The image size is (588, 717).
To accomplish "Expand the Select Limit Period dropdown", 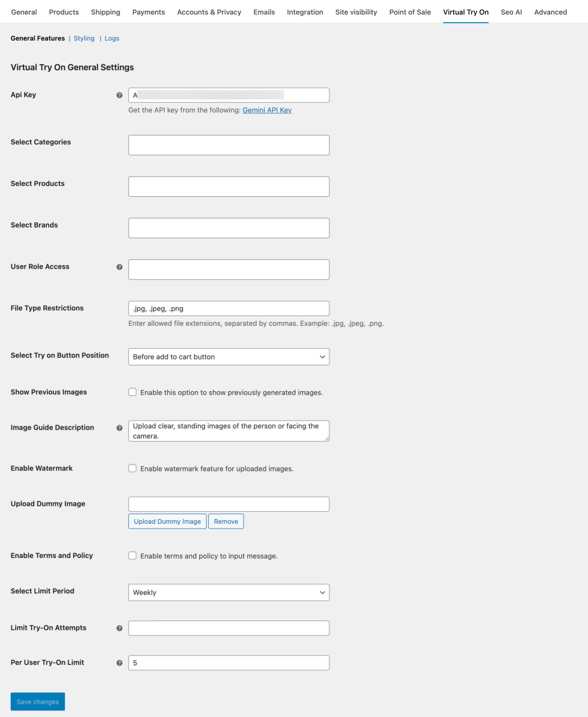I will click(229, 592).
